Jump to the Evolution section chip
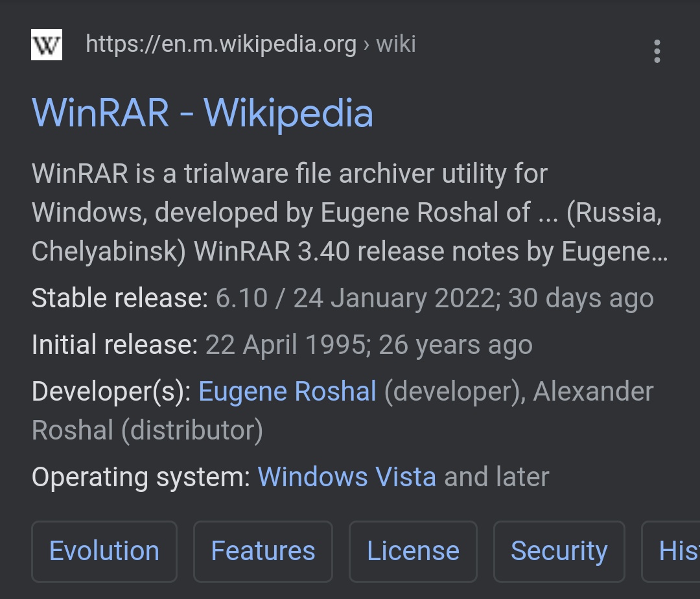 coord(104,551)
